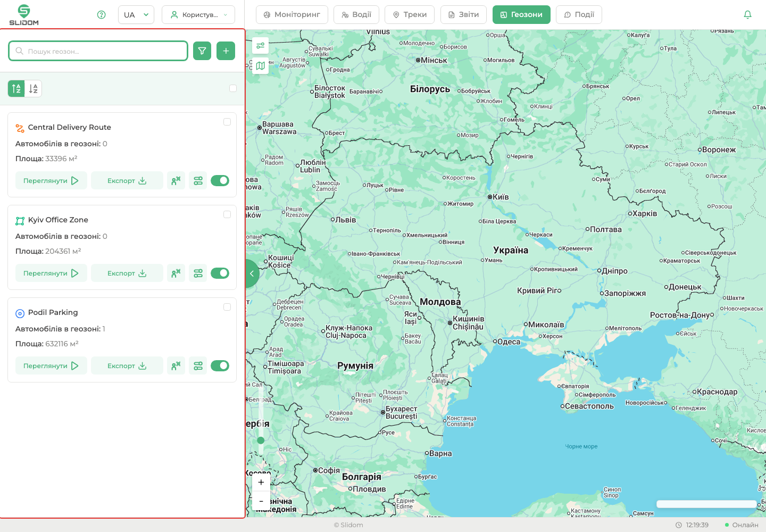
Task: Check the Podil Parking checkbox
Action: tap(227, 307)
